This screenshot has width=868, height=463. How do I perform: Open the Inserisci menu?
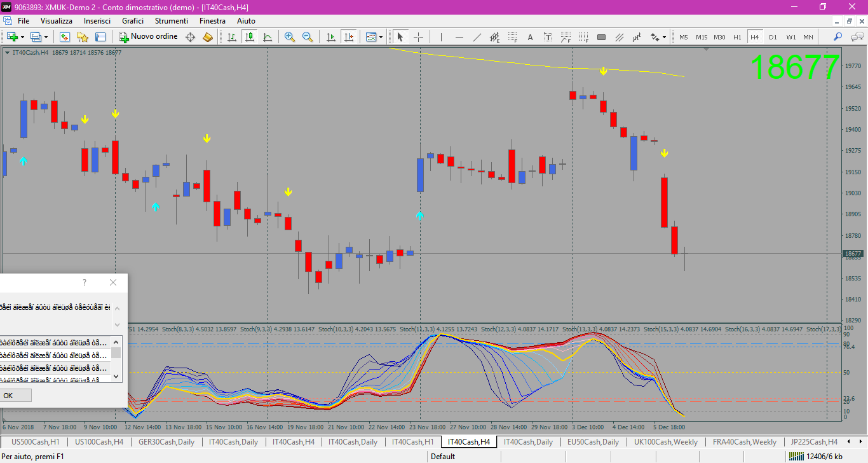point(97,21)
